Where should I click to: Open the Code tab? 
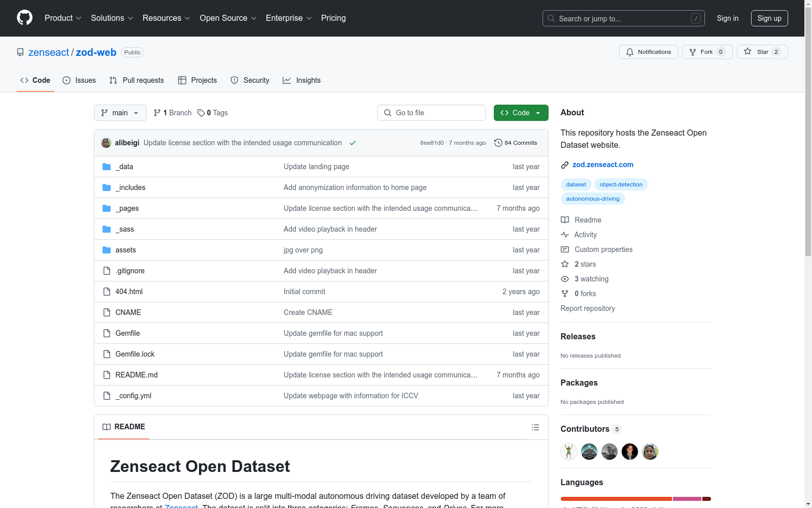36,80
